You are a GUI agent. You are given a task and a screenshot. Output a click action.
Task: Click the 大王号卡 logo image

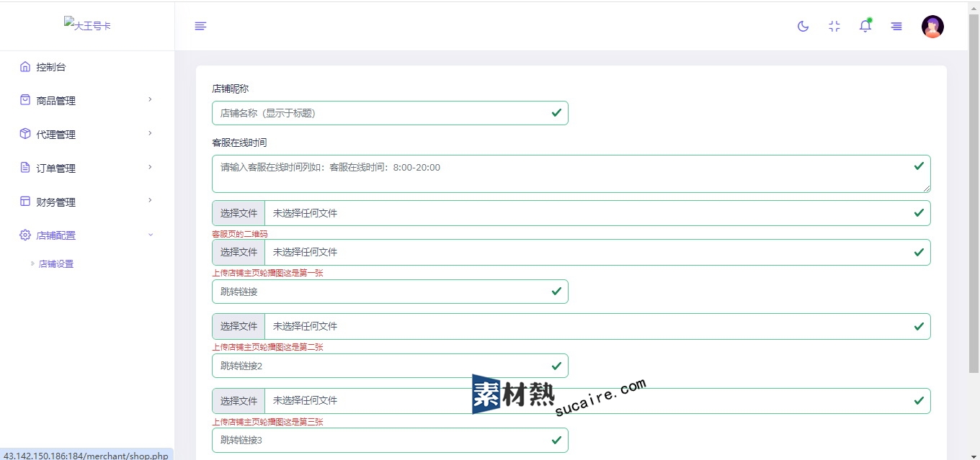(87, 25)
